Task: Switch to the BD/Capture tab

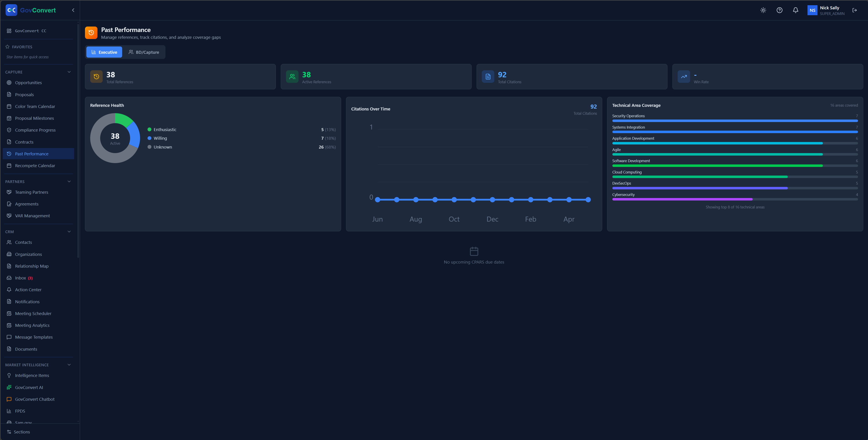Action: (144, 52)
